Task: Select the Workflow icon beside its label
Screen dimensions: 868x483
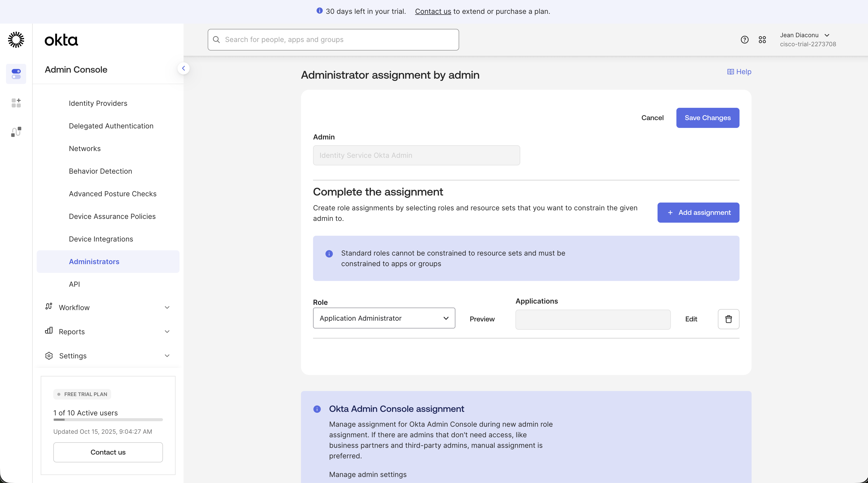Action: (x=49, y=307)
